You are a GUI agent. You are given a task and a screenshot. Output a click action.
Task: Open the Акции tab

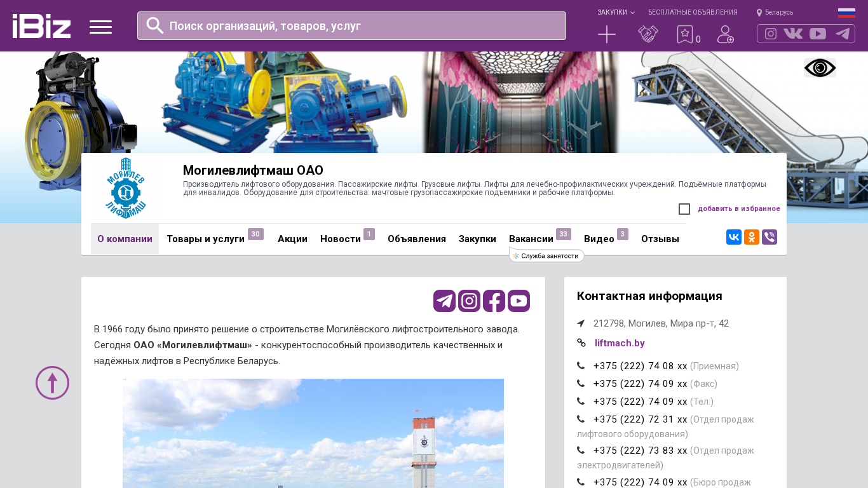click(292, 239)
